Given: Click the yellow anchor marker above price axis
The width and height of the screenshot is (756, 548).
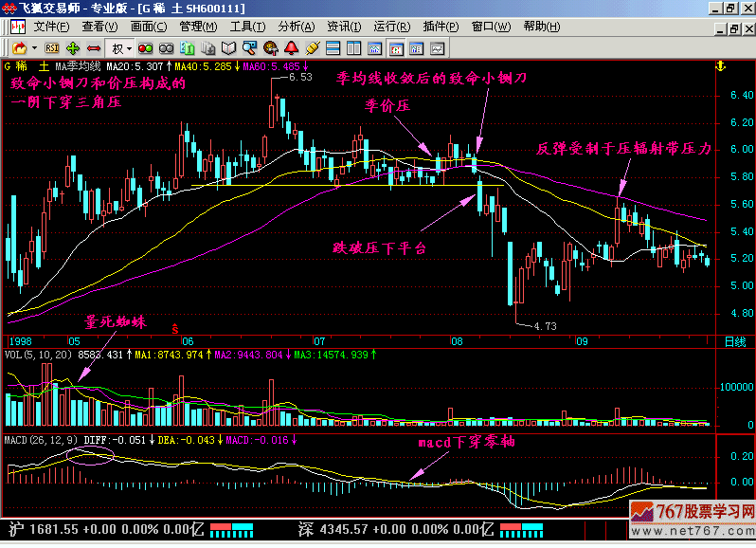Looking at the screenshot, I should 718,66.
